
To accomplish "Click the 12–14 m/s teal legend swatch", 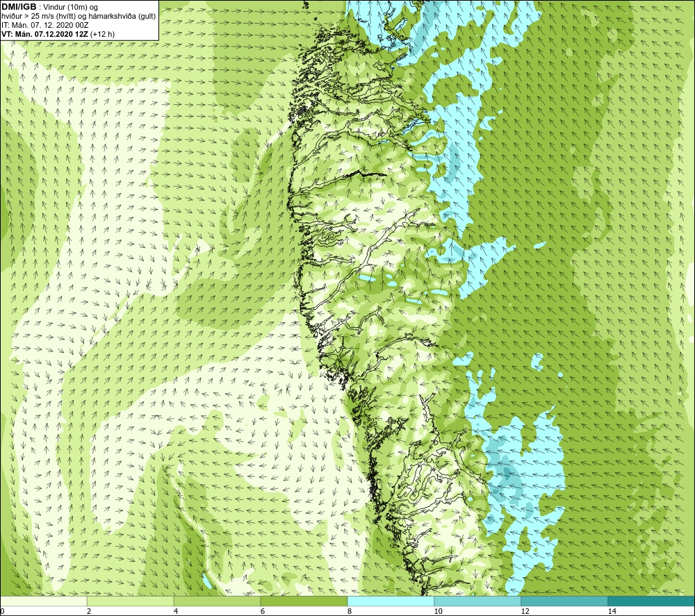I will pyautogui.click(x=564, y=601).
